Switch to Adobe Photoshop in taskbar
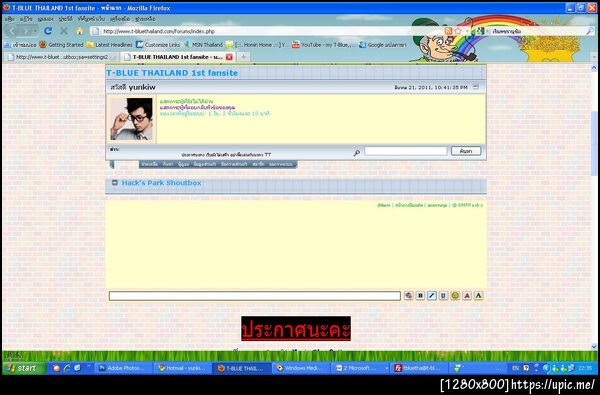This screenshot has width=600, height=395. tap(124, 368)
